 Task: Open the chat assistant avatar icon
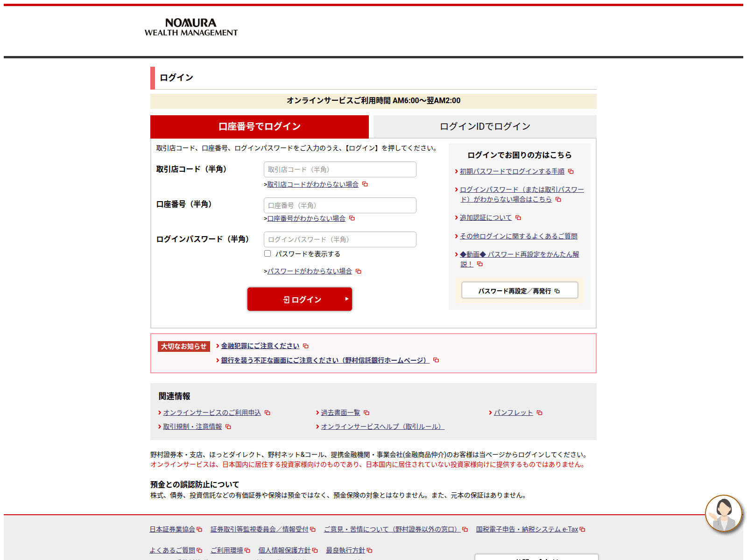click(724, 513)
